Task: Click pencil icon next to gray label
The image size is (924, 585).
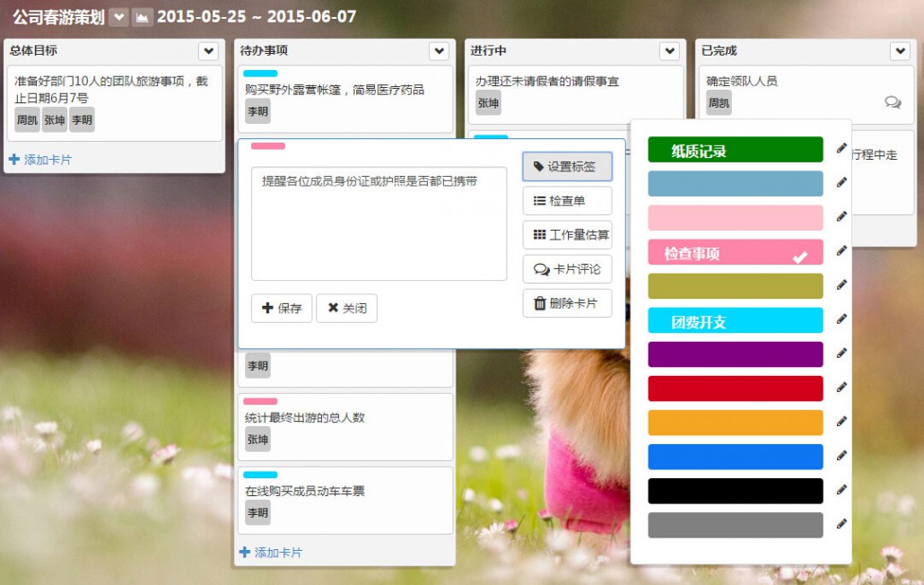Action: tap(841, 524)
